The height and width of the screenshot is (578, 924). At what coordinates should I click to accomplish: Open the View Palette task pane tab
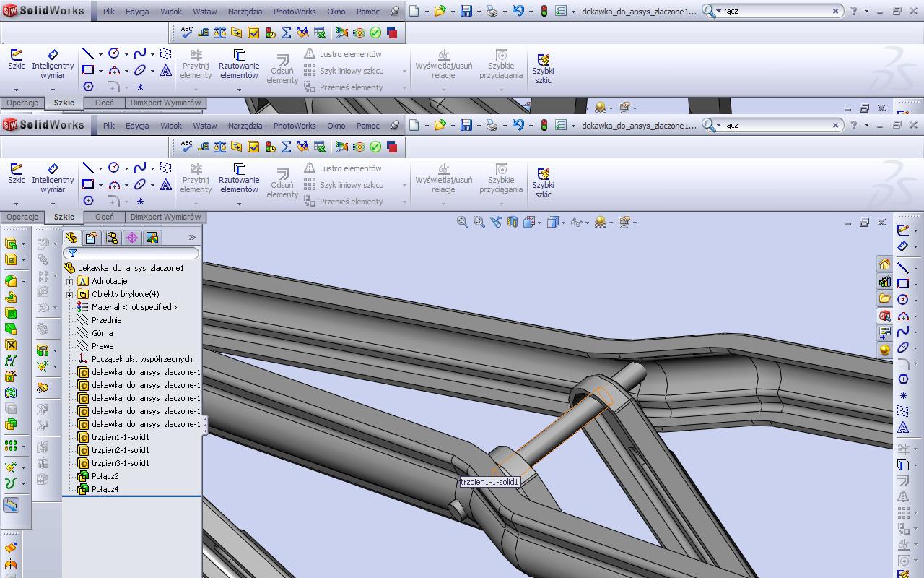pyautogui.click(x=884, y=333)
